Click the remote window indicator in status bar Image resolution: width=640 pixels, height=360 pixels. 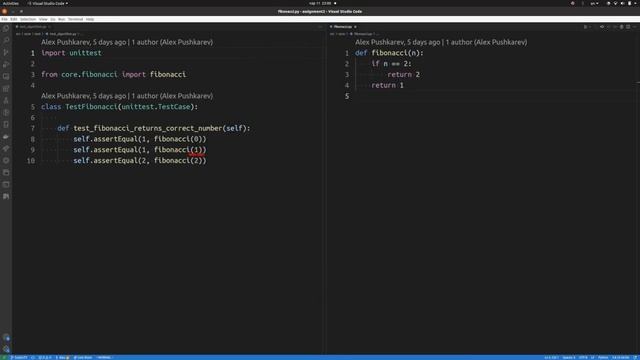coord(4,357)
